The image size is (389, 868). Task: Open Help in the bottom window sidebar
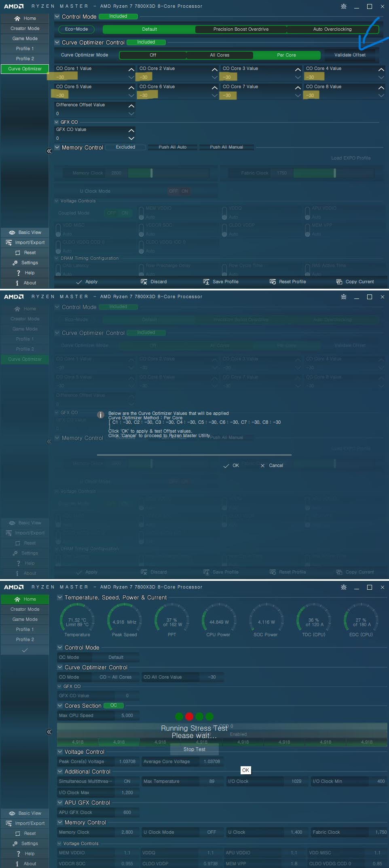(25, 853)
